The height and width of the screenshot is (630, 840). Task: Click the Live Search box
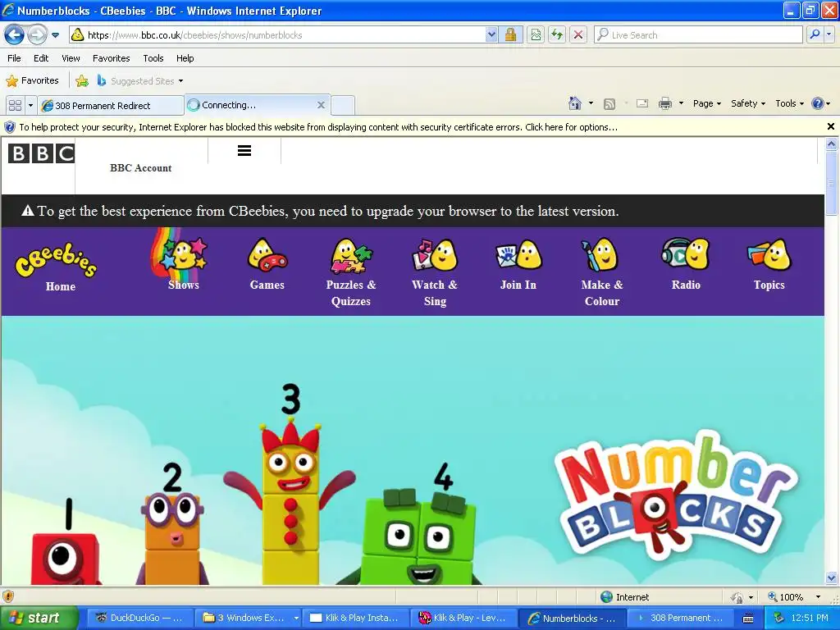pos(698,35)
